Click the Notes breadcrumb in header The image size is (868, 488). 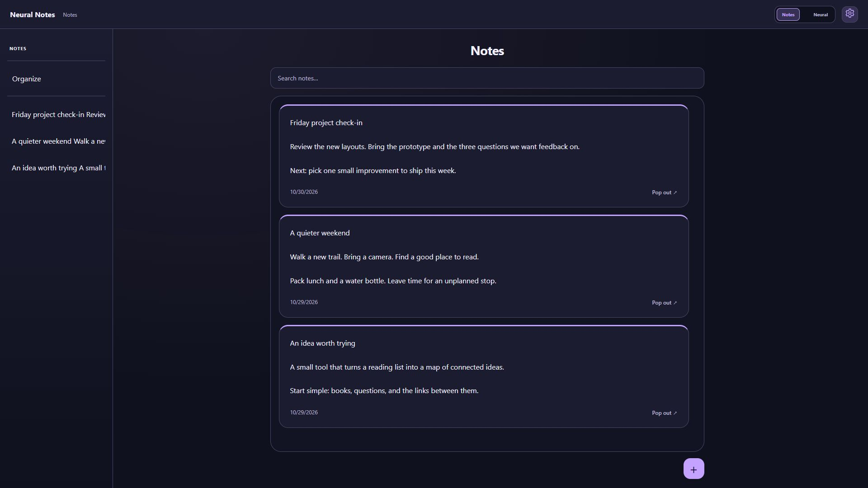pos(70,15)
